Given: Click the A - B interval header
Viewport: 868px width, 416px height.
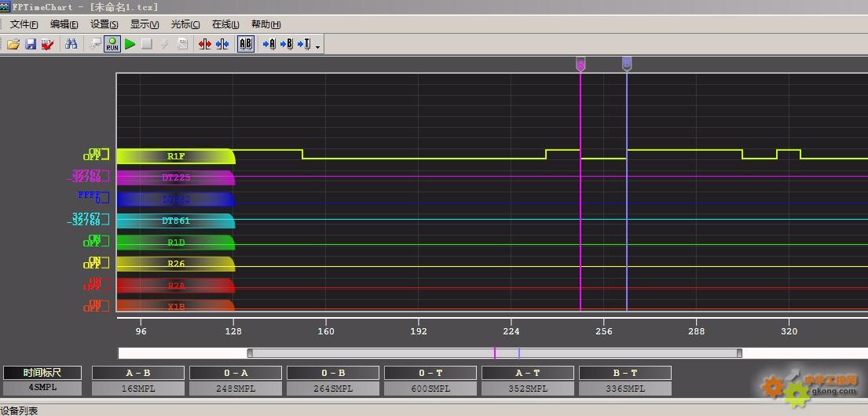Looking at the screenshot, I should point(137,373).
